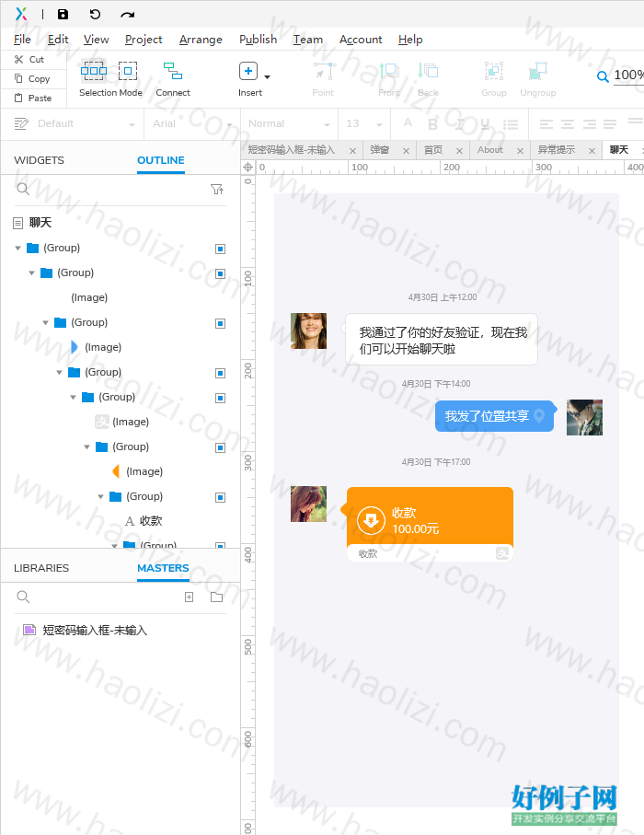Click the 100% zoom field
The image size is (644, 835).
pos(628,75)
